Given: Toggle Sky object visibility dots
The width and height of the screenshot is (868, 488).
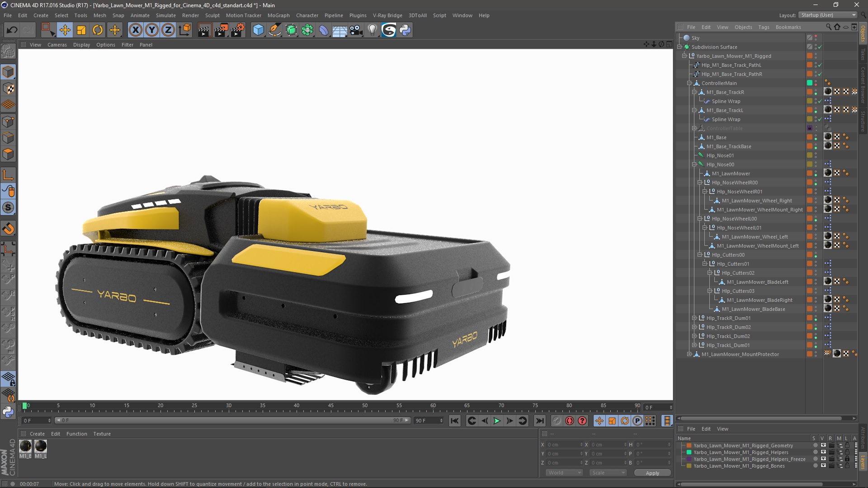Looking at the screenshot, I should (816, 38).
